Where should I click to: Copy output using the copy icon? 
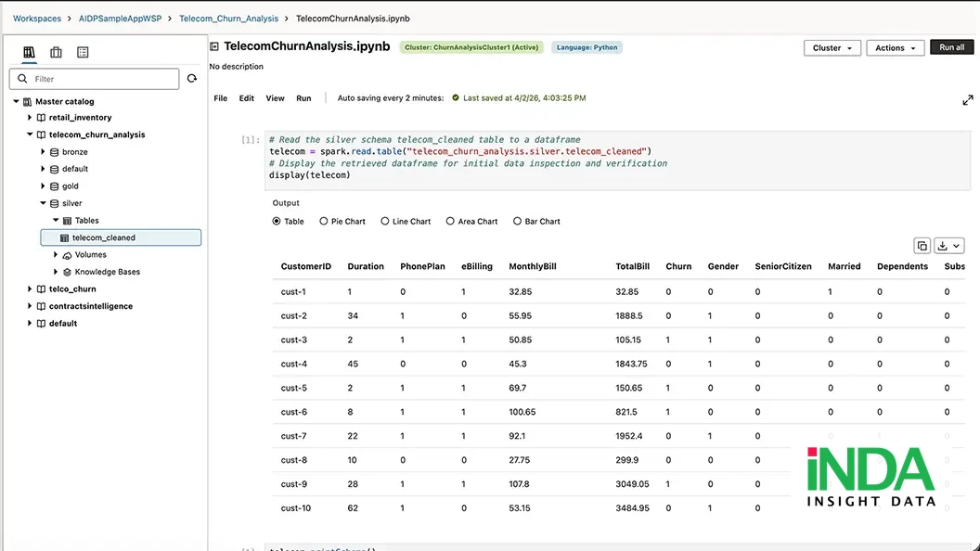point(922,246)
